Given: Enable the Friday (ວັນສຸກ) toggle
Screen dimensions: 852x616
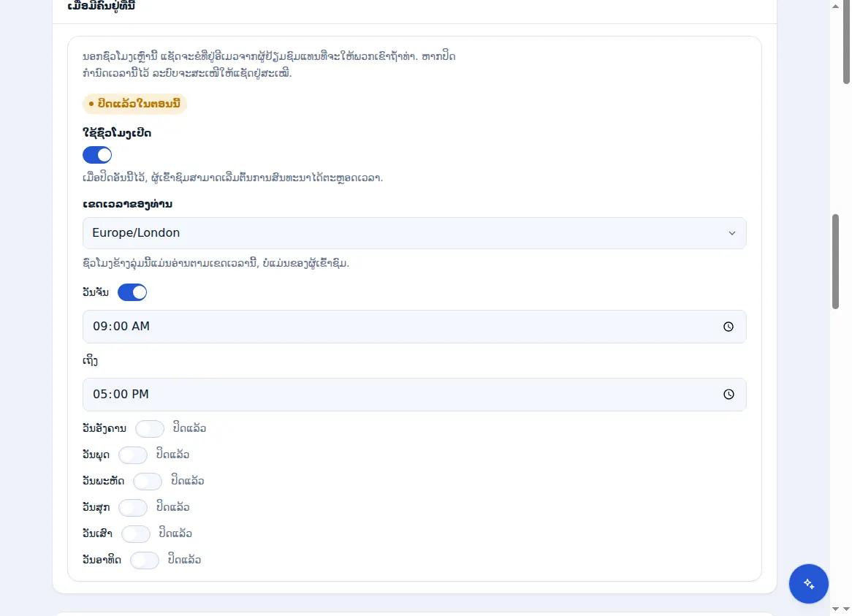Looking at the screenshot, I should (132, 507).
